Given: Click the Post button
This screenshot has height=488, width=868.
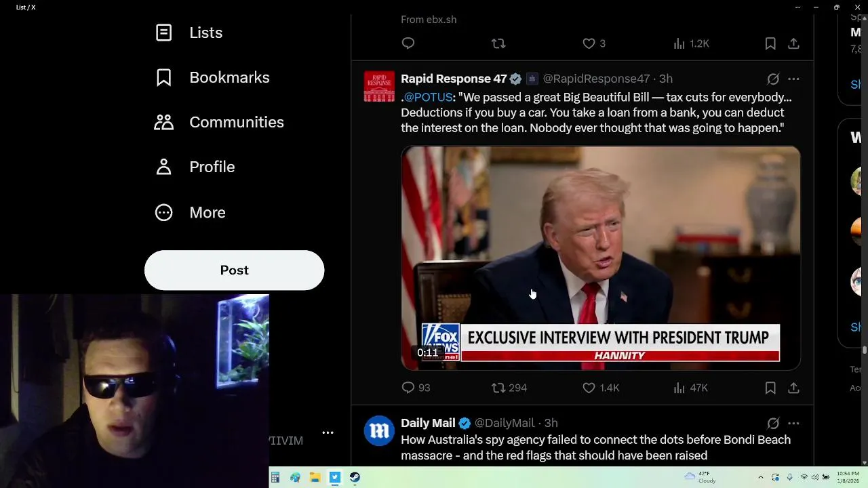Looking at the screenshot, I should point(234,270).
